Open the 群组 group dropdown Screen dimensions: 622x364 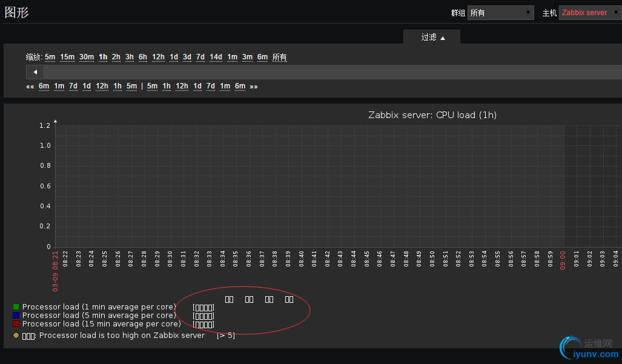point(501,13)
